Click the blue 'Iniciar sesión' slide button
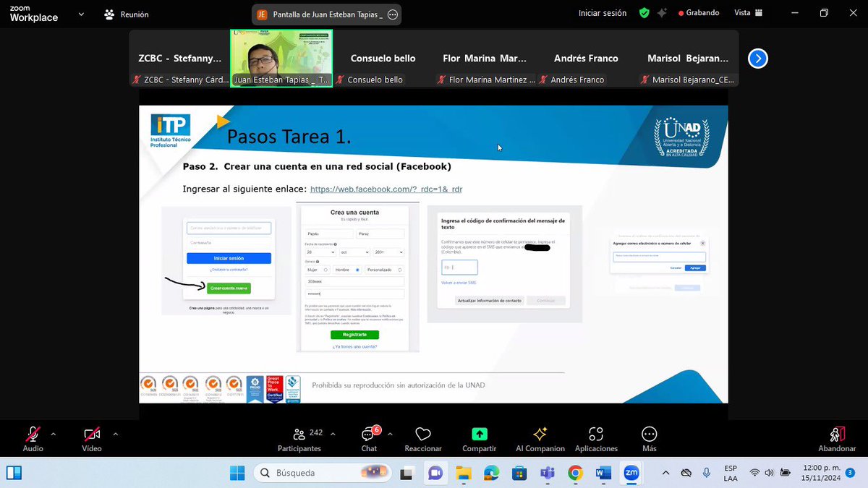This screenshot has width=868, height=488. pyautogui.click(x=229, y=258)
